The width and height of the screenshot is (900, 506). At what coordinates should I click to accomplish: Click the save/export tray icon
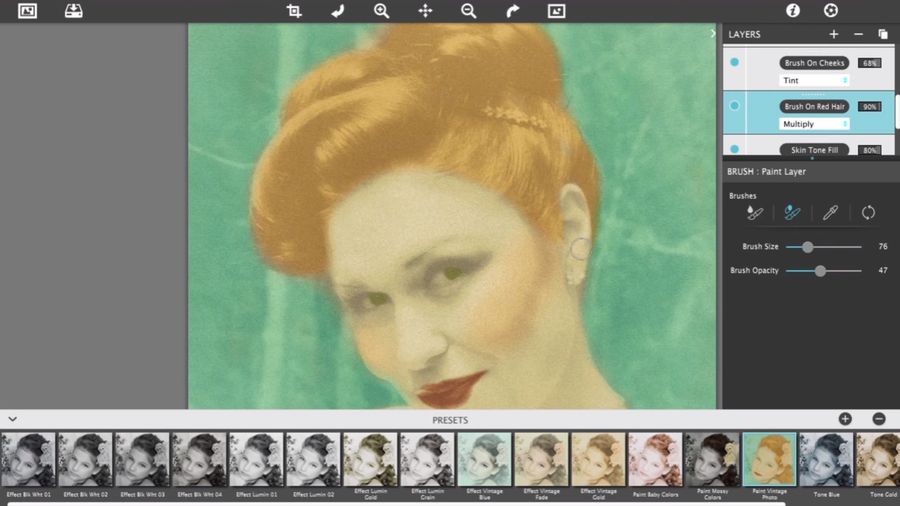73,11
